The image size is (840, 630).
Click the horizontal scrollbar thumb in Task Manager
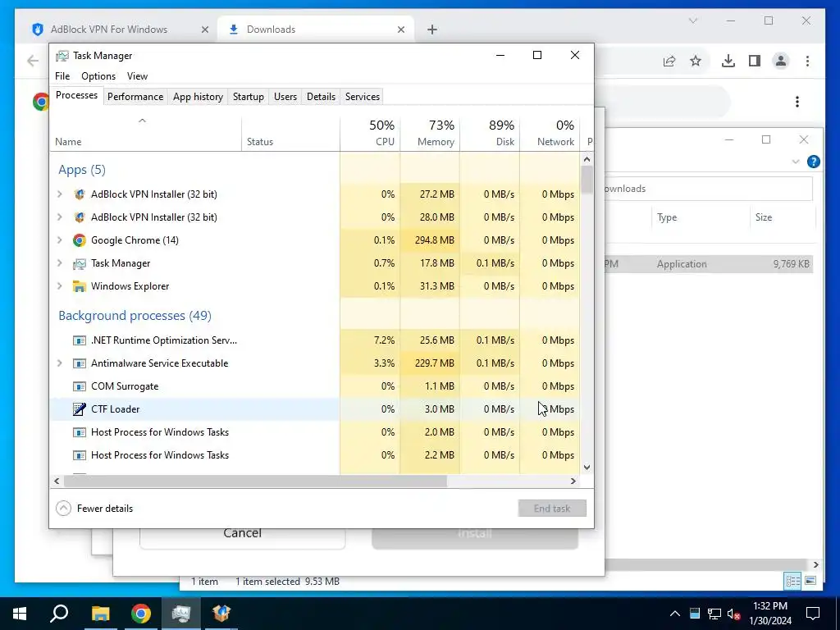[255, 481]
